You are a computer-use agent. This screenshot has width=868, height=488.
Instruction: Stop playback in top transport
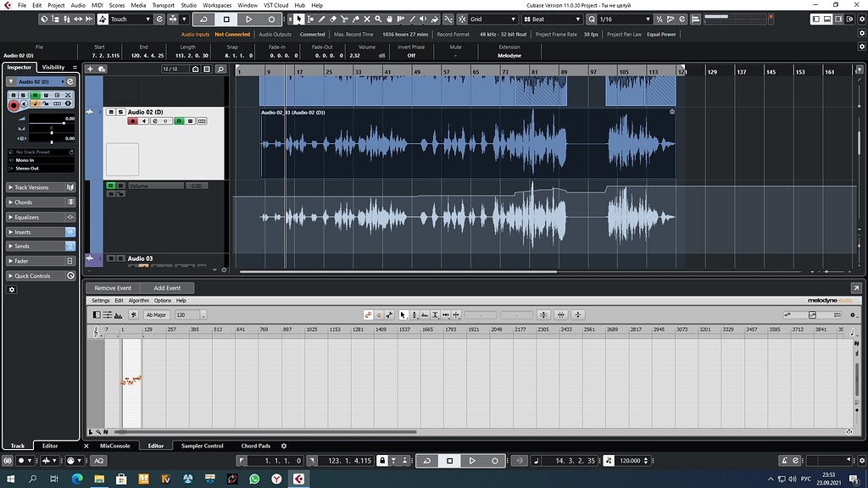coord(226,19)
